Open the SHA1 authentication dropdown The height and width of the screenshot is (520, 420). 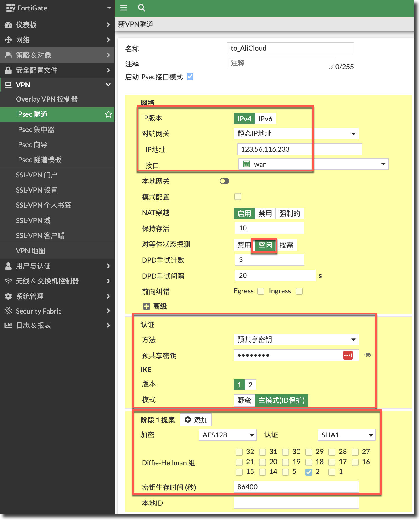coord(346,435)
